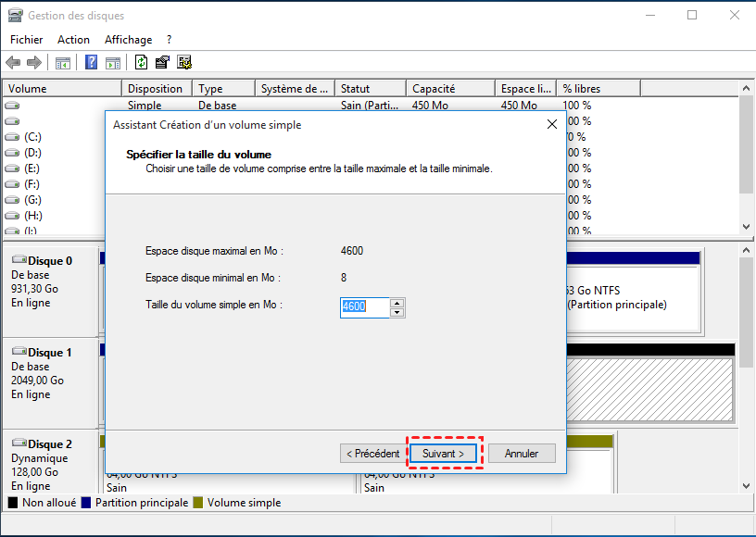Open the Fichier menu
Screen dimensions: 756x537
27,40
